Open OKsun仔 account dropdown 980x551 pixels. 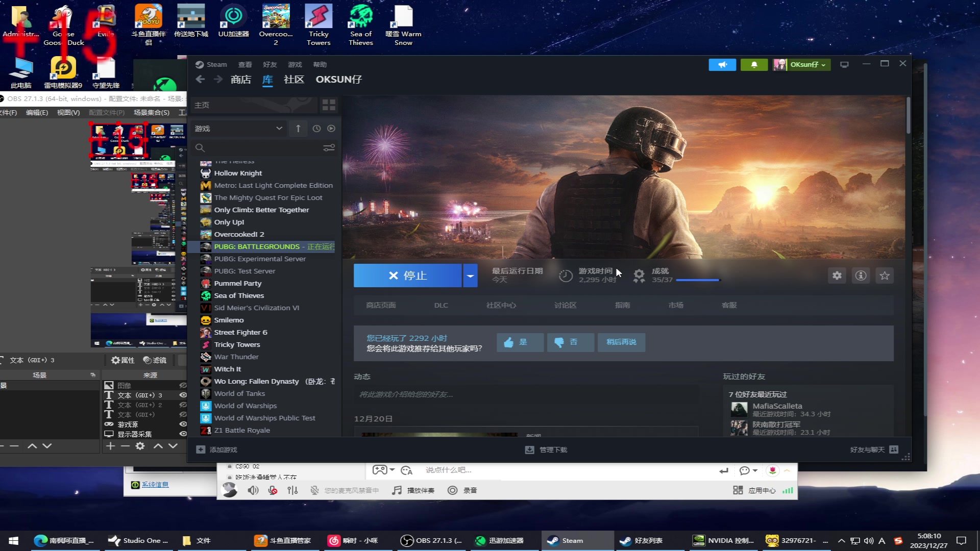(802, 65)
